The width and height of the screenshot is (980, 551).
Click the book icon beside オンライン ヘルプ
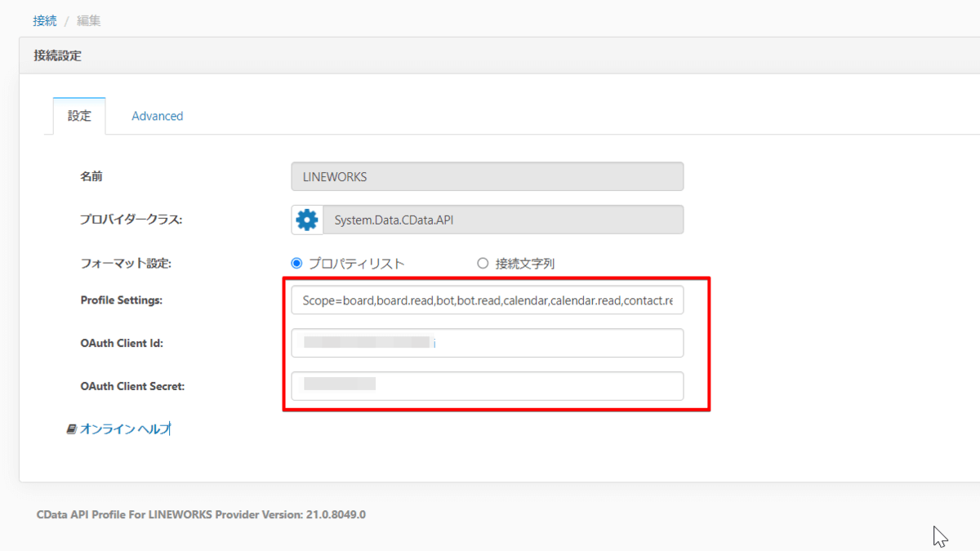(72, 429)
